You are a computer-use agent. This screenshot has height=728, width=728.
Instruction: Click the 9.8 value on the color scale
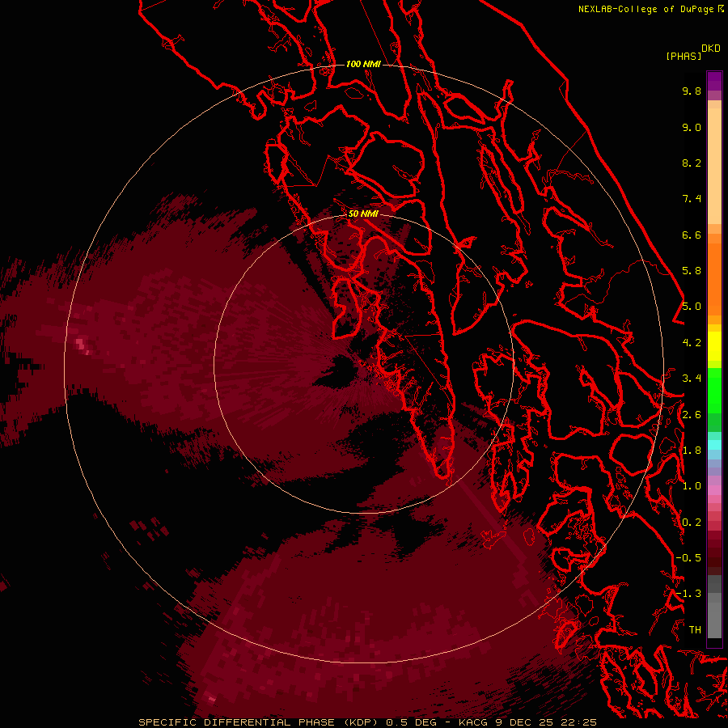point(692,91)
